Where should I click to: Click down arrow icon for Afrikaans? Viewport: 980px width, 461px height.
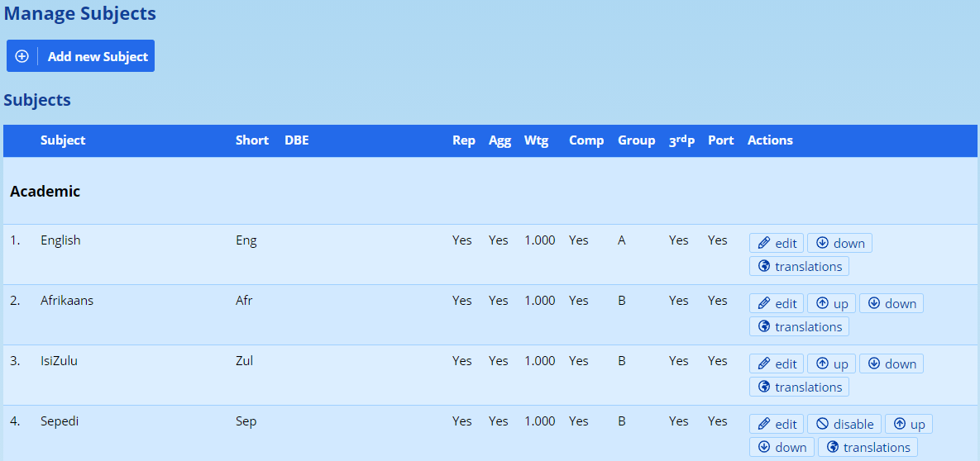pyautogui.click(x=873, y=303)
